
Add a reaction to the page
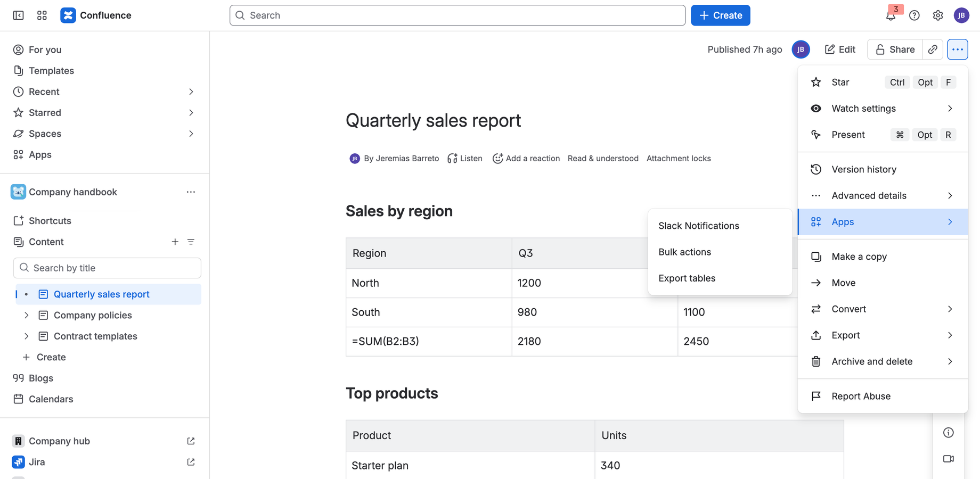pos(526,159)
